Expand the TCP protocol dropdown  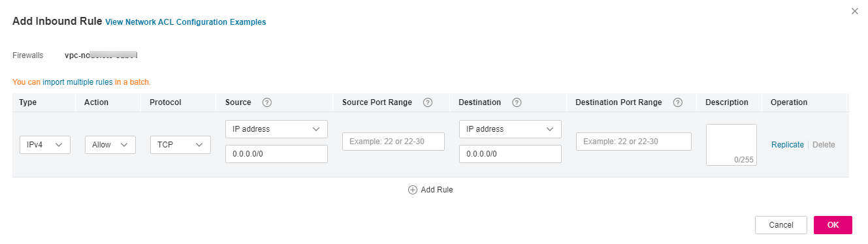tap(180, 145)
